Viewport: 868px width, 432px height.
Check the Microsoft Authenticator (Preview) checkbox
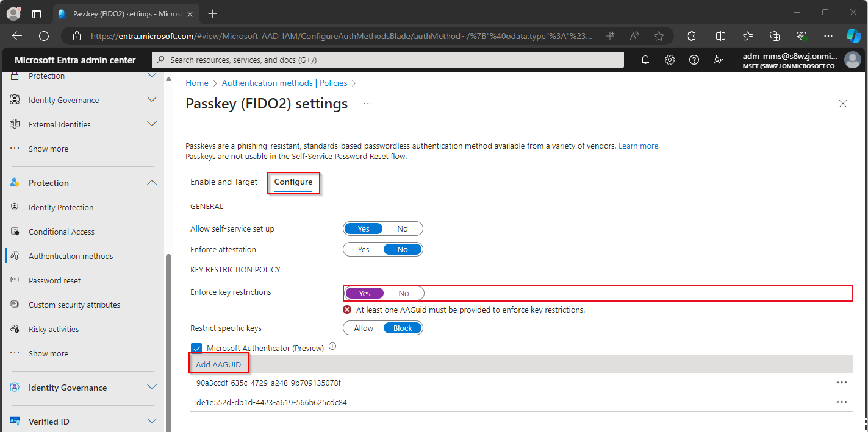pos(196,349)
